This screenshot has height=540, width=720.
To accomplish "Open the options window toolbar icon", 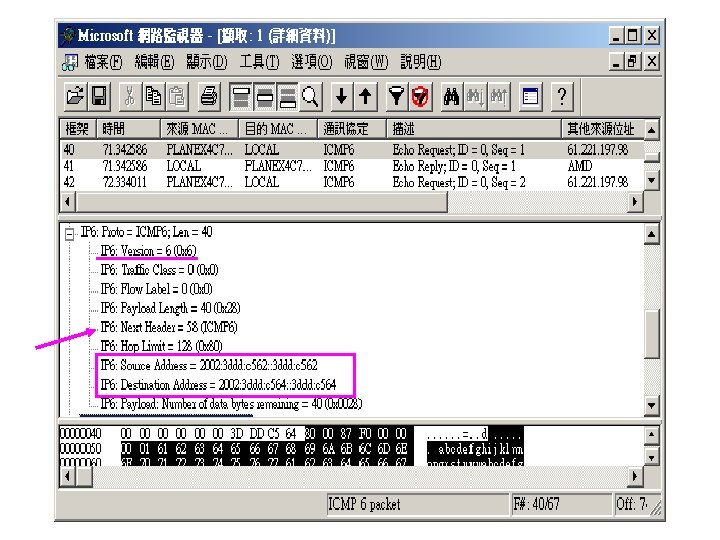I will [x=530, y=96].
